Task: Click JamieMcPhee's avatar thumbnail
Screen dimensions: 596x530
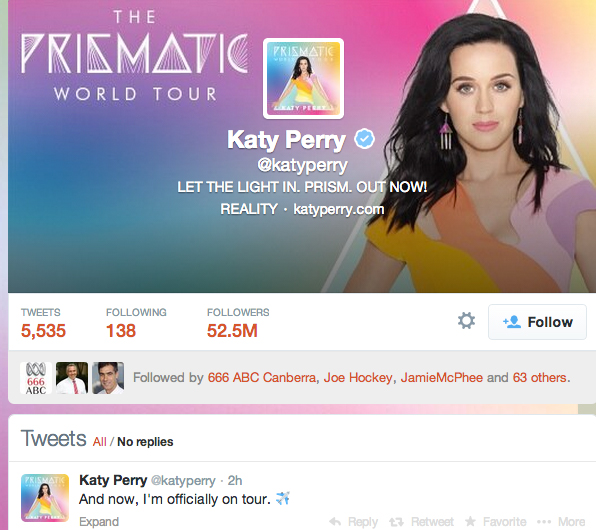Action: pos(108,378)
